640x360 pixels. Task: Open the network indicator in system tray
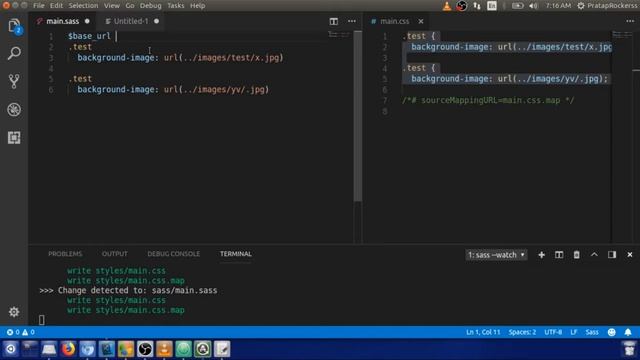[477, 6]
